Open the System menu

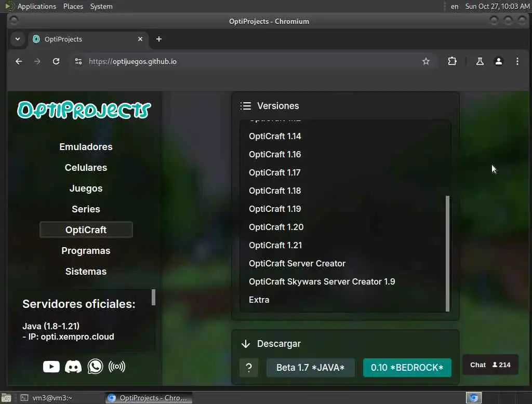tap(101, 6)
